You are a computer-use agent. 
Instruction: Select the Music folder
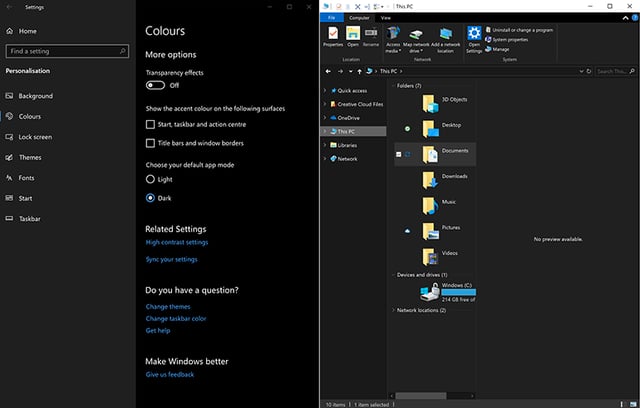point(439,206)
